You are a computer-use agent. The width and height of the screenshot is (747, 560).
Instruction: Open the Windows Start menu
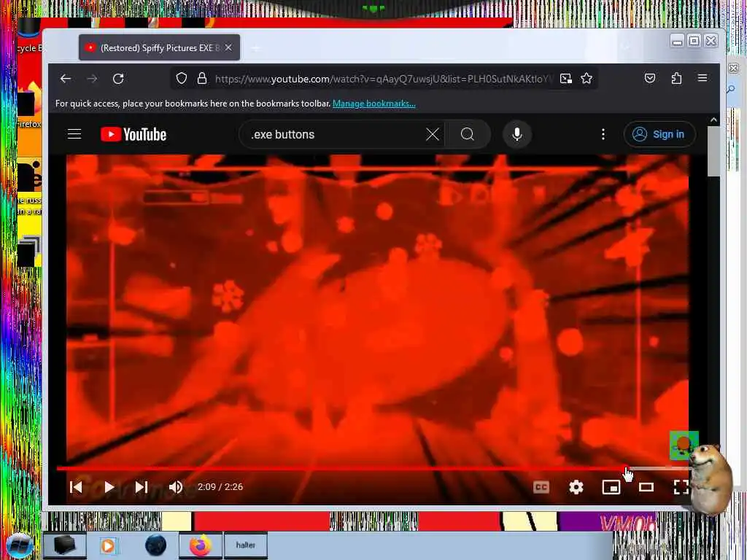click(x=19, y=545)
